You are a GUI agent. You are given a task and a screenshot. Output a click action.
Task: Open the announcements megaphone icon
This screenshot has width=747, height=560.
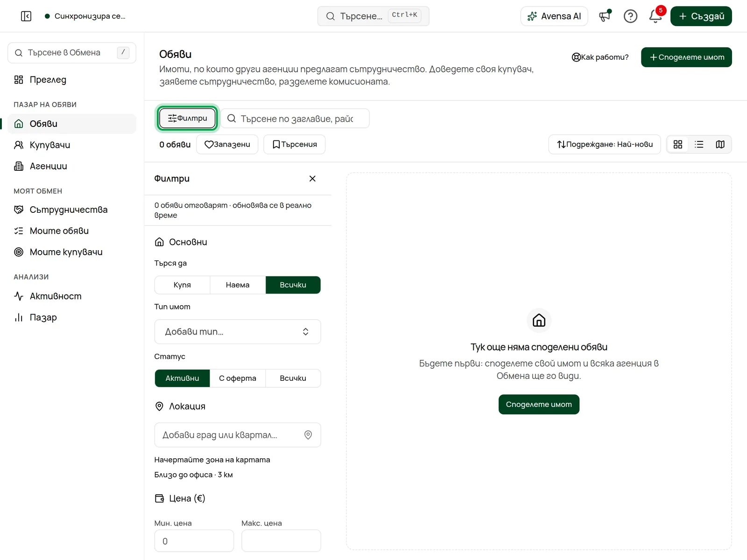(x=605, y=16)
